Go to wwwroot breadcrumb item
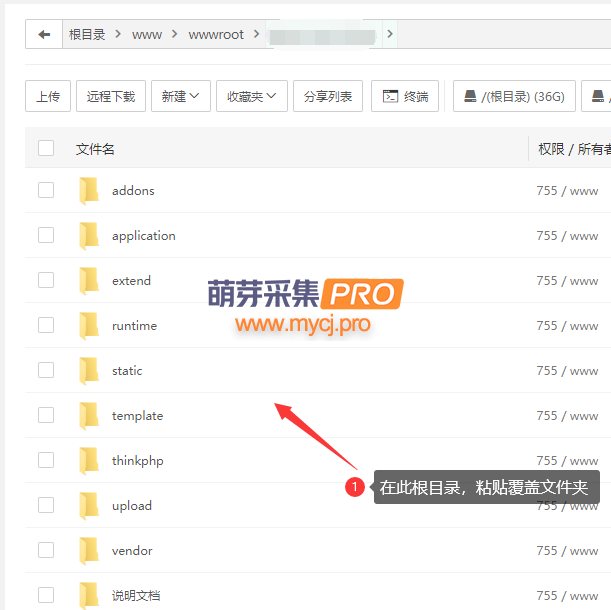This screenshot has height=610, width=611. click(216, 34)
